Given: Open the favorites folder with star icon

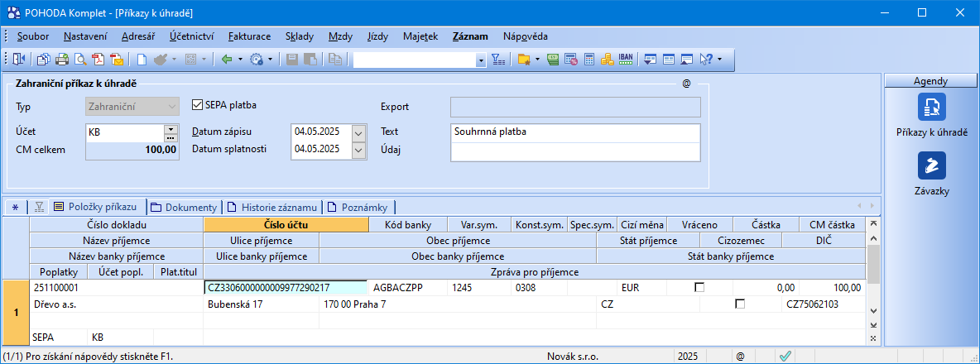Looking at the screenshot, I should pos(524,60).
